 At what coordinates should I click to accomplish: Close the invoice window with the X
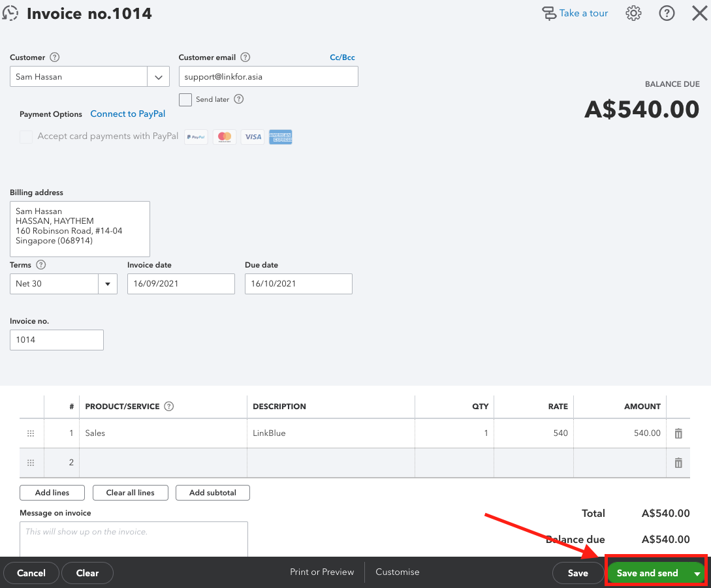pyautogui.click(x=700, y=13)
